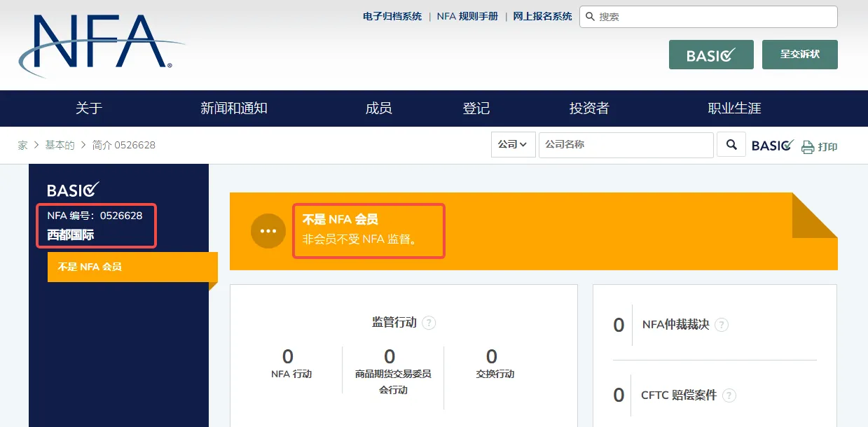Go to 家 breadcrumb link
Image resolution: width=868 pixels, height=427 pixels.
(x=23, y=145)
